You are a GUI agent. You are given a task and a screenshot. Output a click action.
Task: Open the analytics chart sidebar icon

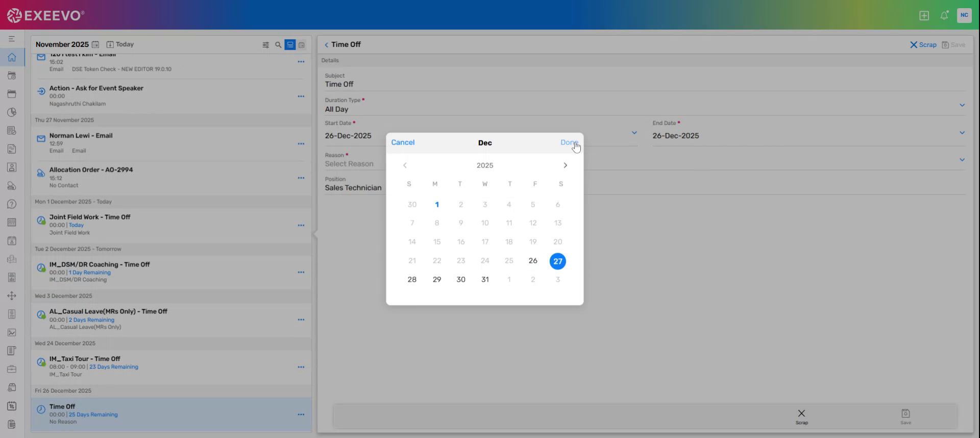(x=12, y=332)
